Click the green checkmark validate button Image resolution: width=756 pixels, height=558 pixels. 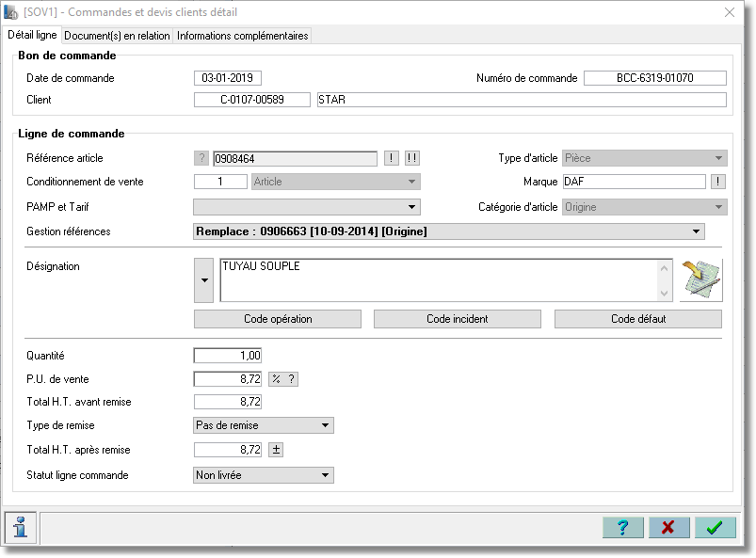(x=715, y=528)
